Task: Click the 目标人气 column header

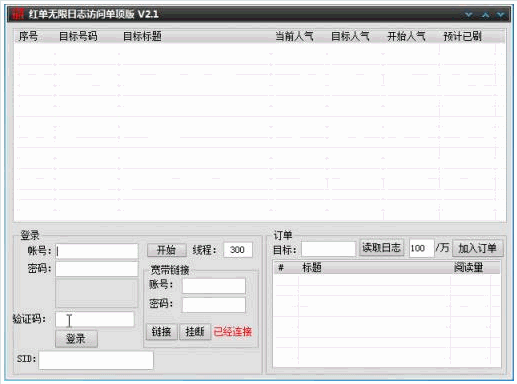Action: pos(350,36)
